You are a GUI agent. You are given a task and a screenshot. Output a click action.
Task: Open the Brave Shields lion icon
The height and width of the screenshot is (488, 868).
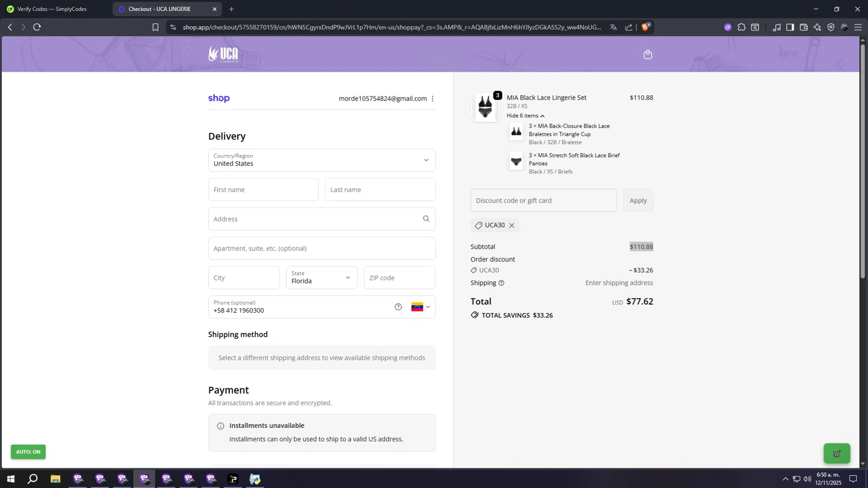tap(646, 27)
